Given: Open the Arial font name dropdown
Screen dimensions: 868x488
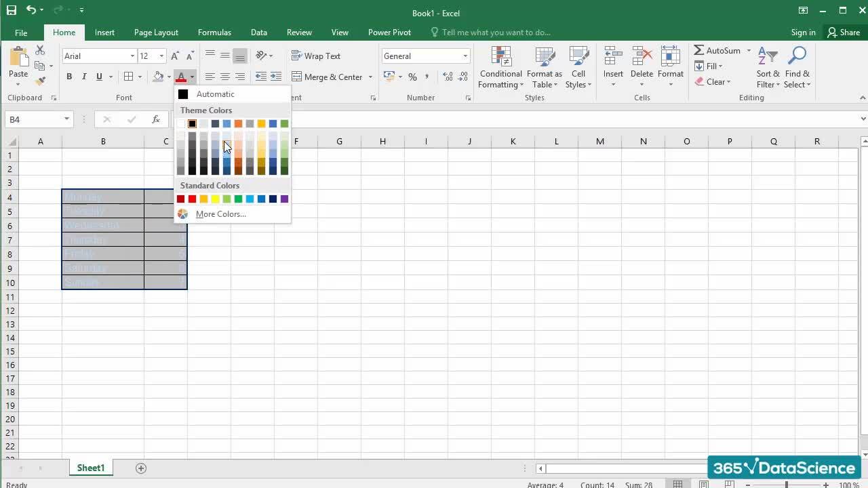Looking at the screenshot, I should [132, 56].
